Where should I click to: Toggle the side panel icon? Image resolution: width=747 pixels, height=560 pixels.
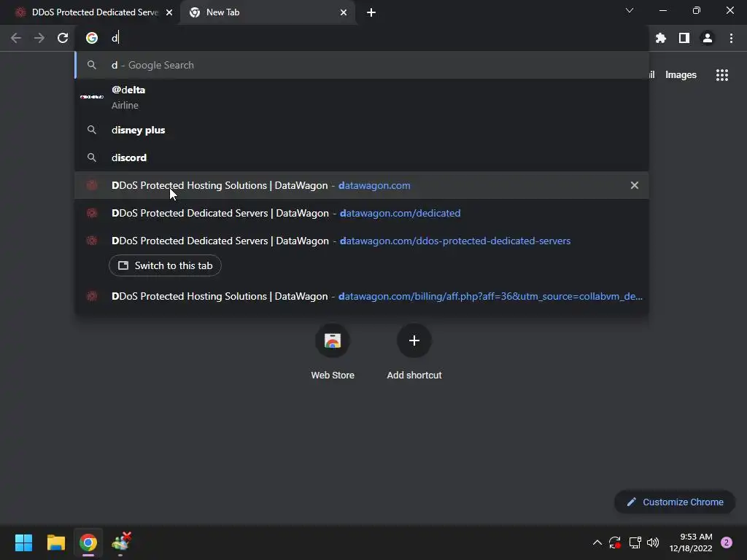point(684,38)
